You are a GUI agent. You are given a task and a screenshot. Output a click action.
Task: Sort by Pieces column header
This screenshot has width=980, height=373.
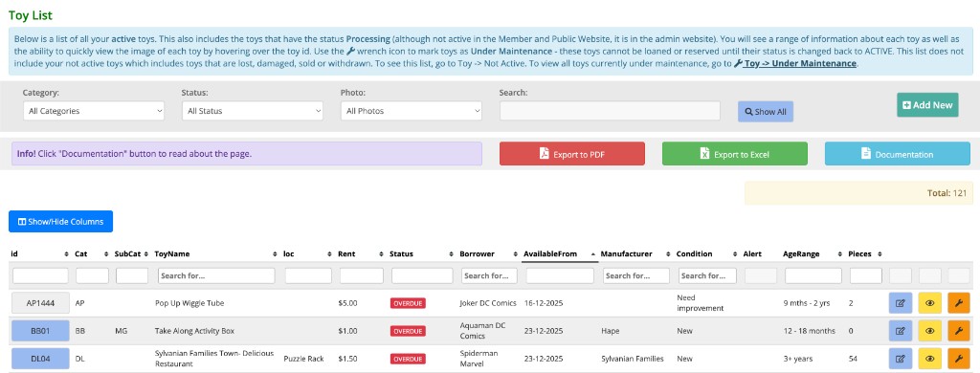[865, 253]
